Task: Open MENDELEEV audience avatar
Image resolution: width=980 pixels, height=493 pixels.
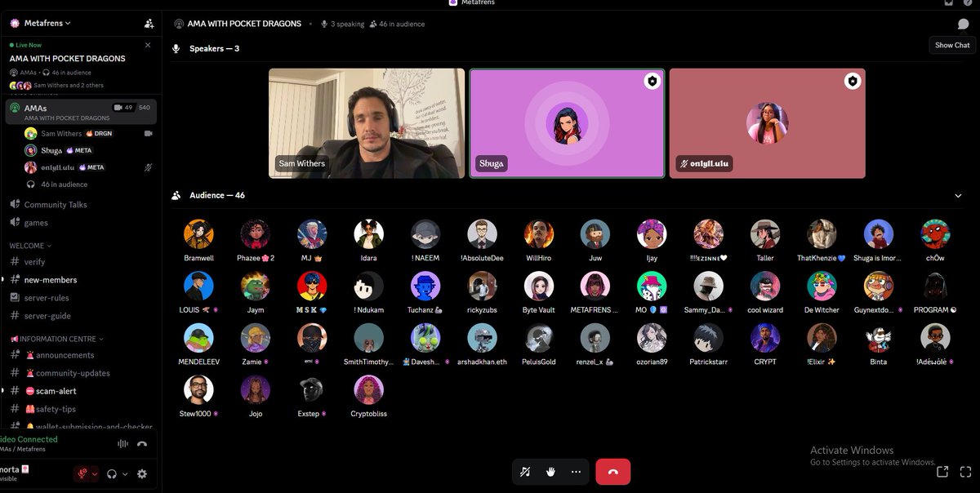Action: 199,338
